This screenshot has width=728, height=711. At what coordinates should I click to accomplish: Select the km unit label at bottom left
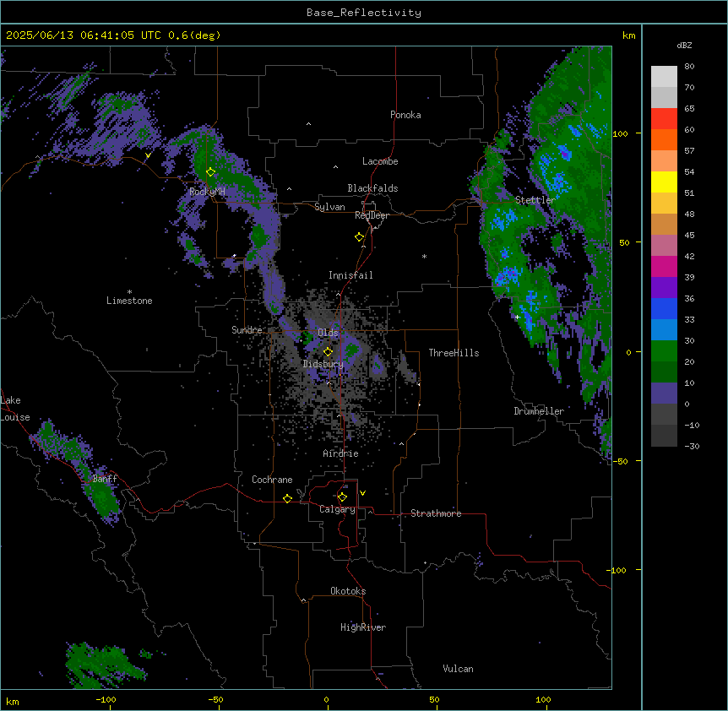13,701
